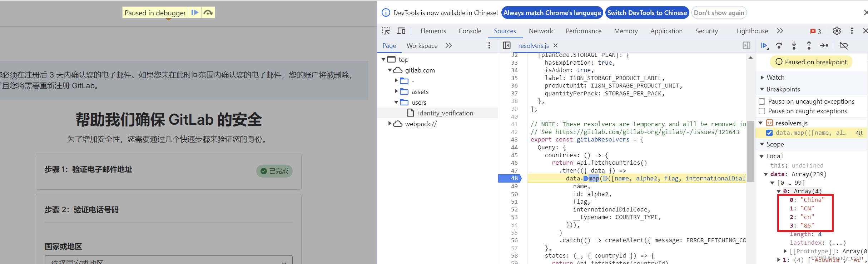Open the navigator pane three-dot options
Screen dimensions: 868x264
tap(489, 45)
